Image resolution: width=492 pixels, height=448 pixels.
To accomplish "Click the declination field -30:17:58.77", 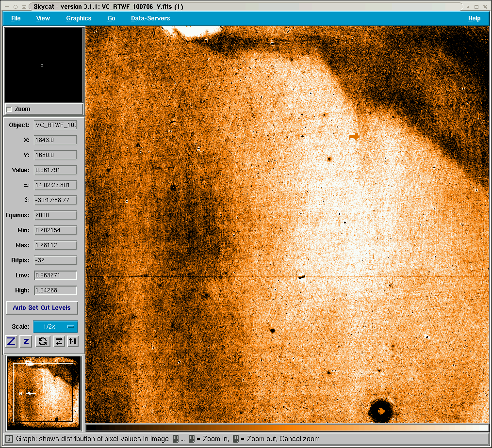I will (55, 200).
